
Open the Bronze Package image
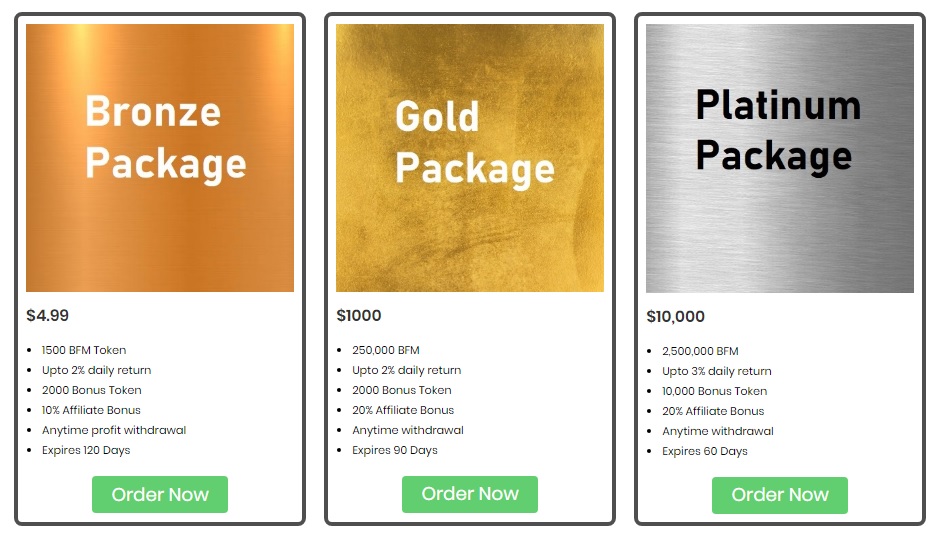point(160,158)
